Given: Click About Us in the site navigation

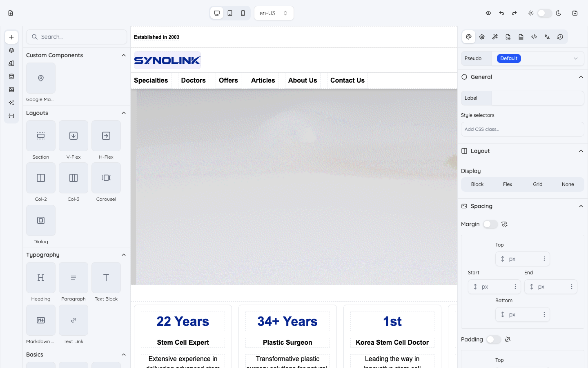Looking at the screenshot, I should (303, 80).
